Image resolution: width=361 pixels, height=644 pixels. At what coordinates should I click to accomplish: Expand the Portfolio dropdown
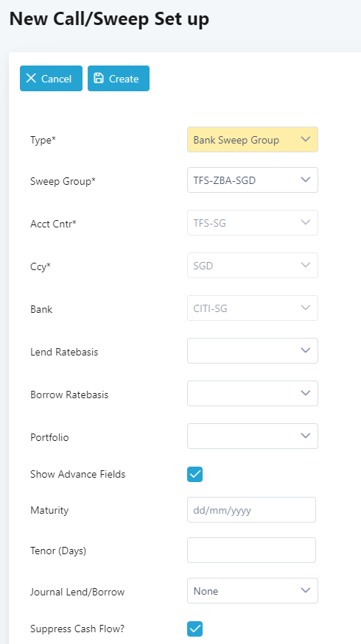253,436
